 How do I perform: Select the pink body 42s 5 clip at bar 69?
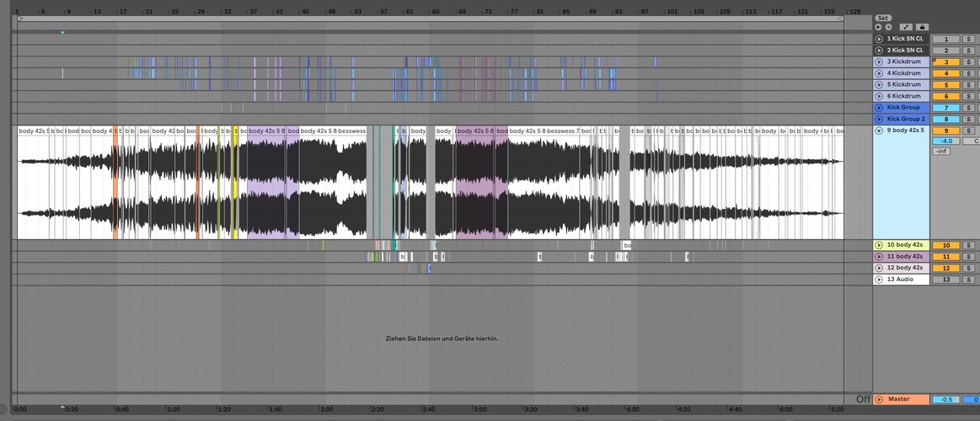pos(475,183)
